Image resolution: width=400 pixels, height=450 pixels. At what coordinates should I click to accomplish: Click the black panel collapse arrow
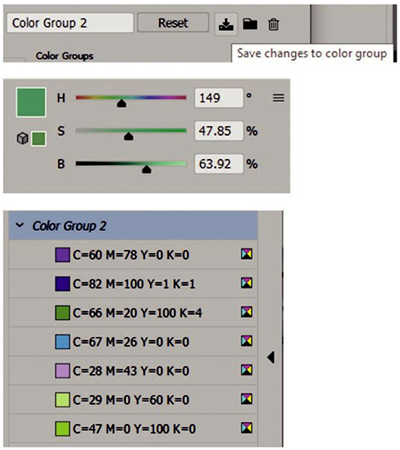[x=271, y=357]
